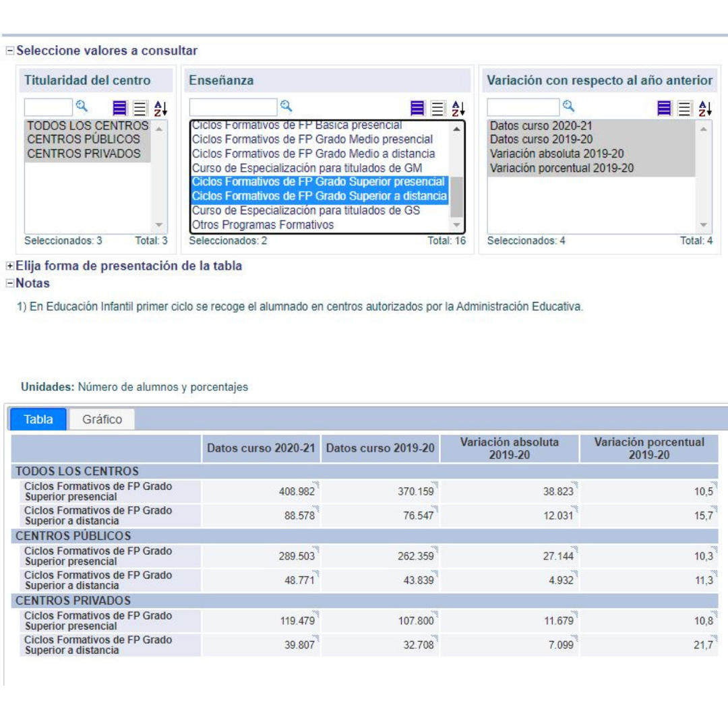Click search field in Enseñanza panel
728x728 pixels.
click(x=233, y=107)
